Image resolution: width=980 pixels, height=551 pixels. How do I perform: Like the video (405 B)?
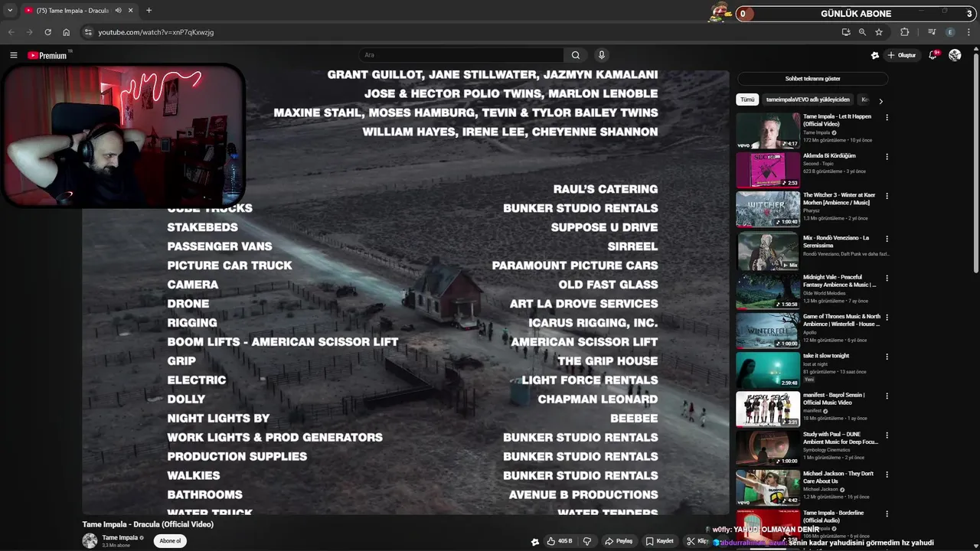point(560,541)
